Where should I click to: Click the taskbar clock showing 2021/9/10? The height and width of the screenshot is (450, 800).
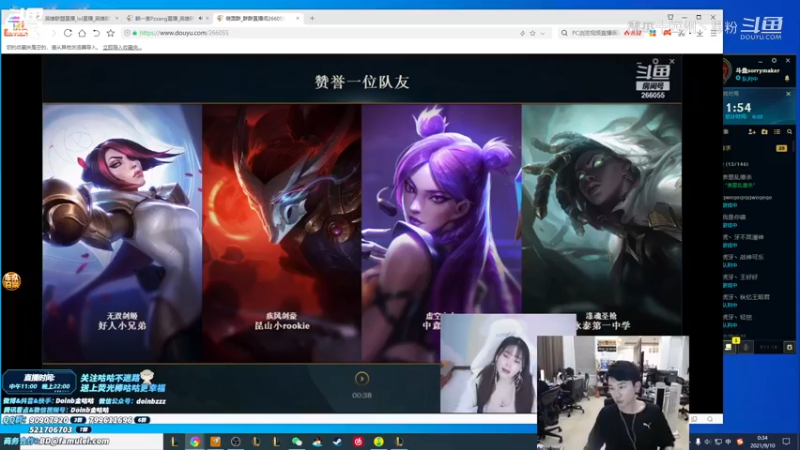762,442
